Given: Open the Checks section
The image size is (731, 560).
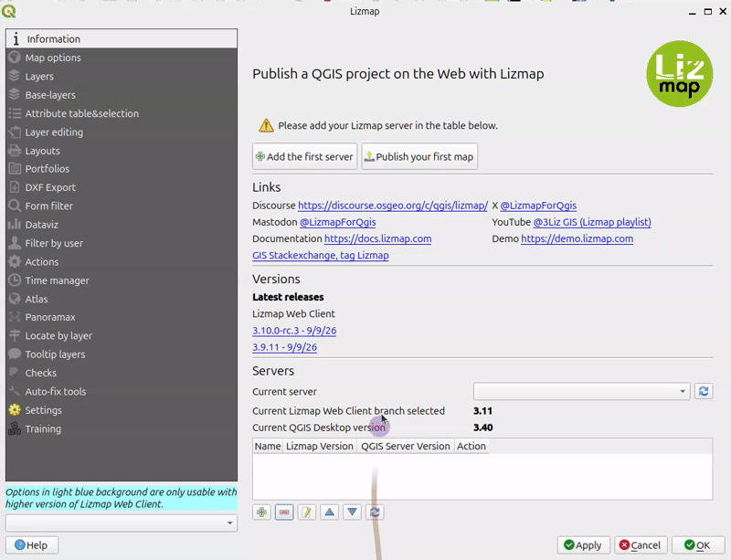Looking at the screenshot, I should pos(122,373).
